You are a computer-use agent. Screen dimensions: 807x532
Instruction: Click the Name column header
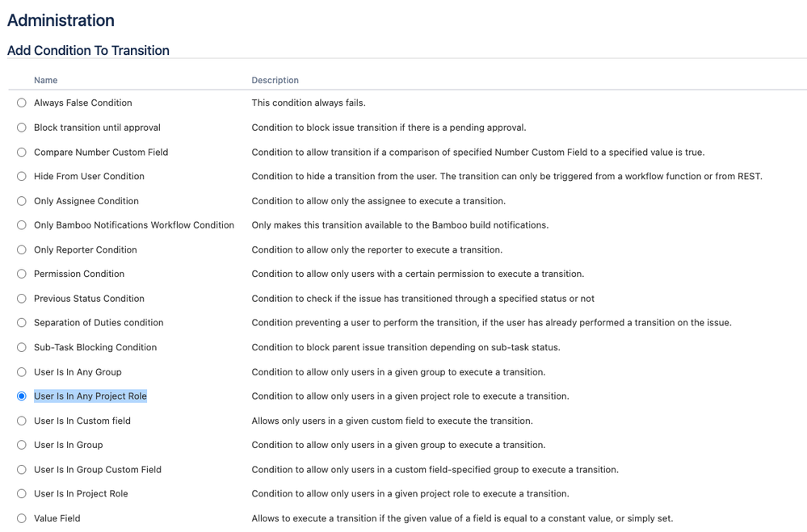point(45,80)
